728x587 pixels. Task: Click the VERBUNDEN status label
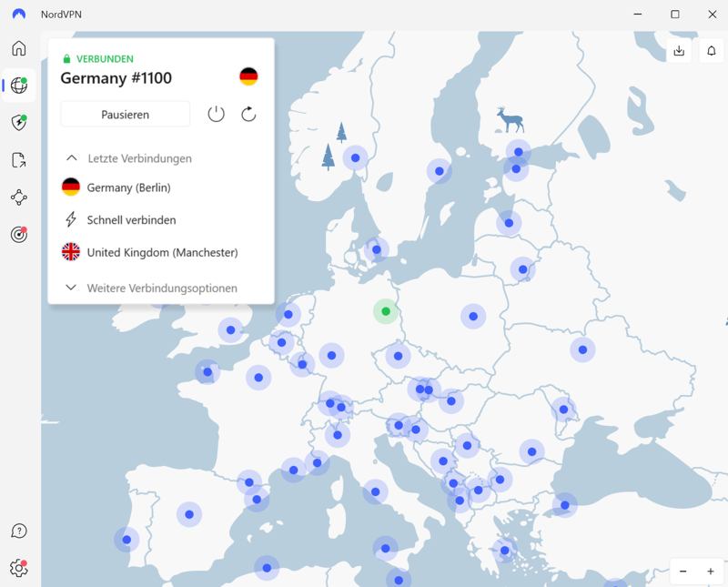click(x=105, y=59)
